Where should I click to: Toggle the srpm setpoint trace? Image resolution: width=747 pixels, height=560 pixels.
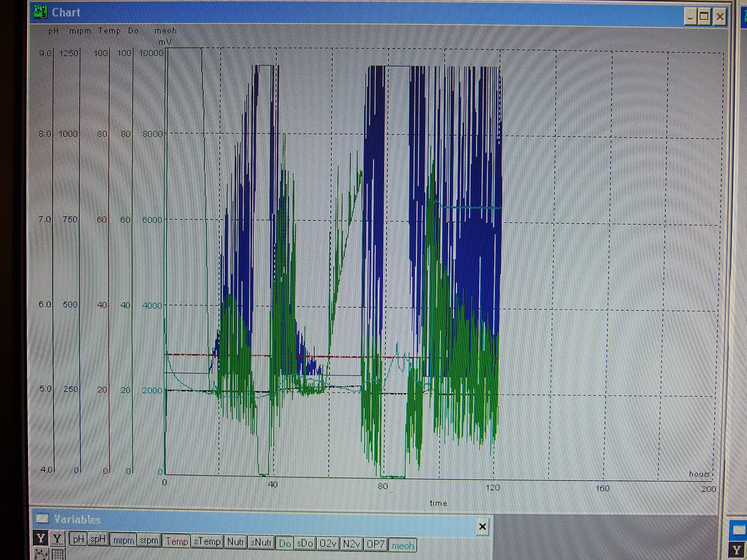pyautogui.click(x=149, y=540)
